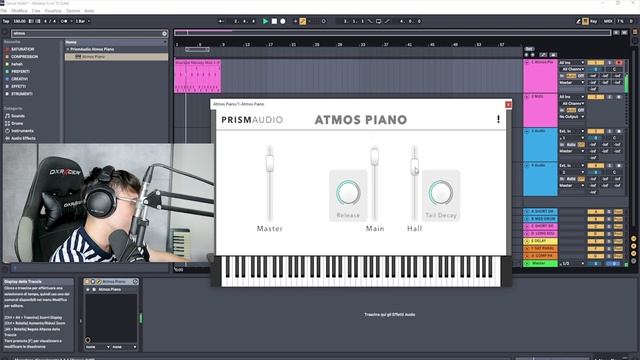The width and height of the screenshot is (640, 360).
Task: Close the Atmos Piano plugin window
Action: (508, 104)
